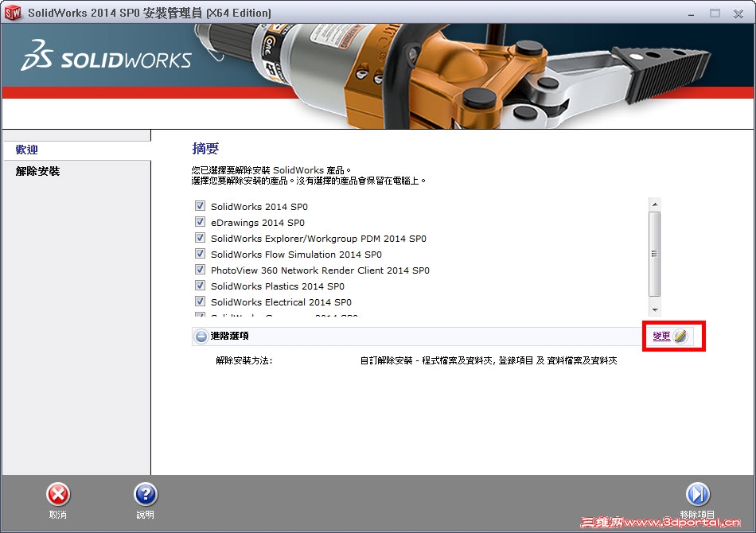This screenshot has width=756, height=533.
Task: Click the 變更 link
Action: tap(661, 336)
